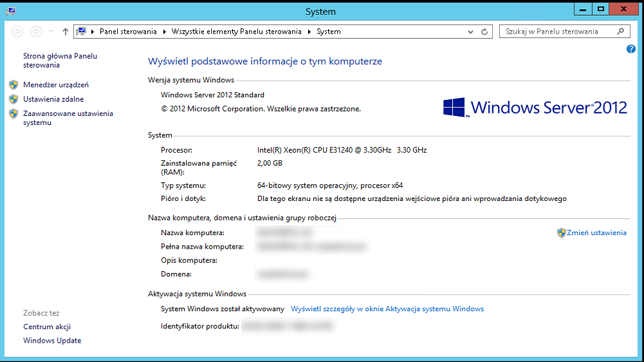The width and height of the screenshot is (644, 362).
Task: Click the Wyświetl podstawowe informacje heading
Action: click(x=265, y=61)
